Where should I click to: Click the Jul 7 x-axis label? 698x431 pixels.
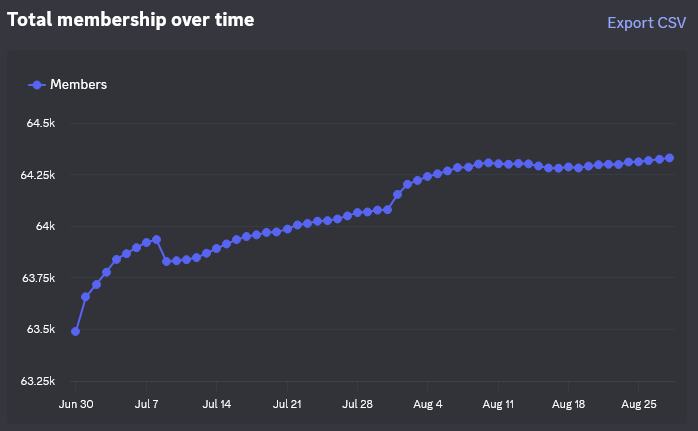(147, 405)
